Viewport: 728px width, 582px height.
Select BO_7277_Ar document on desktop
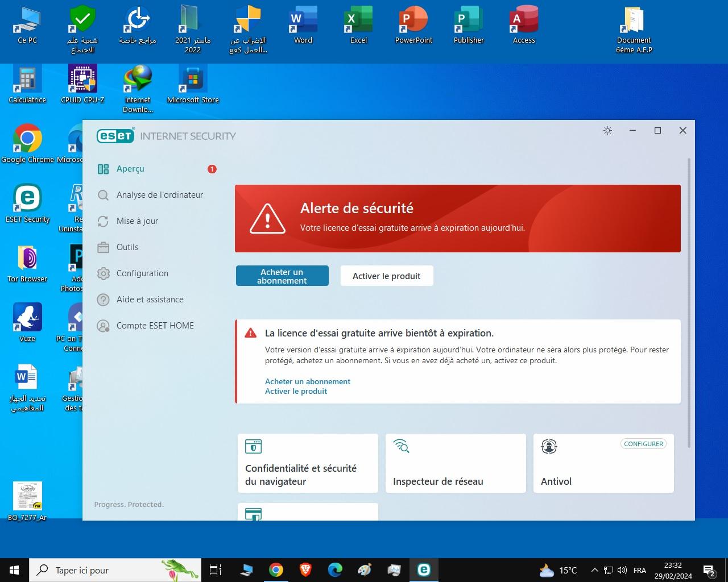pyautogui.click(x=27, y=501)
